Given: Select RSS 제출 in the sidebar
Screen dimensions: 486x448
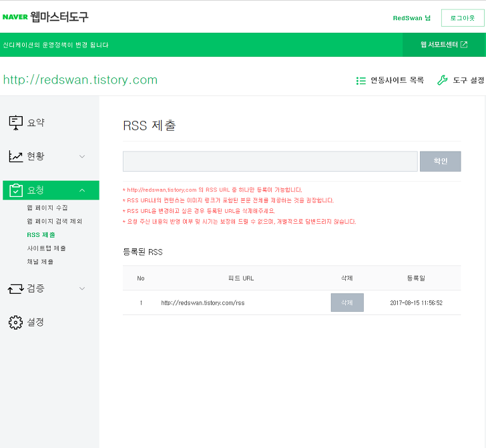Looking at the screenshot, I should [41, 235].
